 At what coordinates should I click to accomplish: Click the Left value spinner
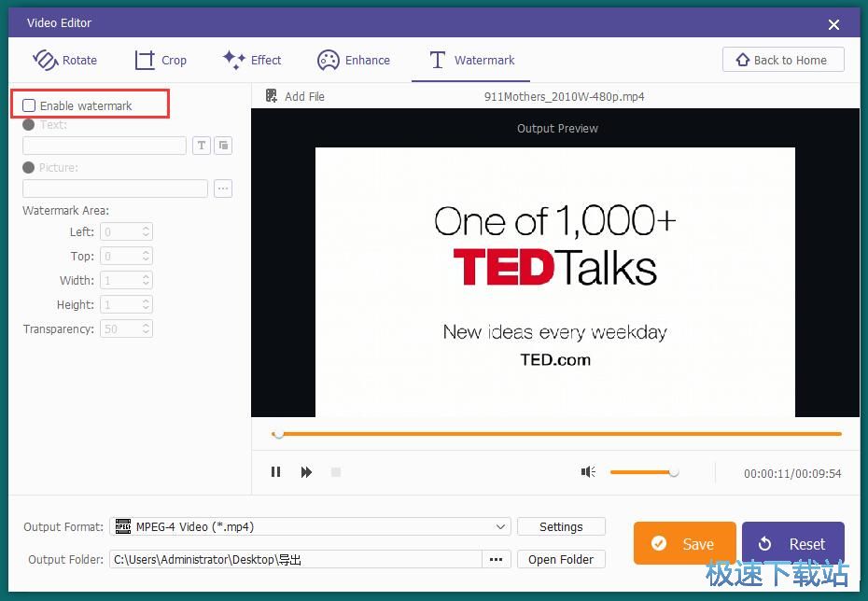pos(126,231)
